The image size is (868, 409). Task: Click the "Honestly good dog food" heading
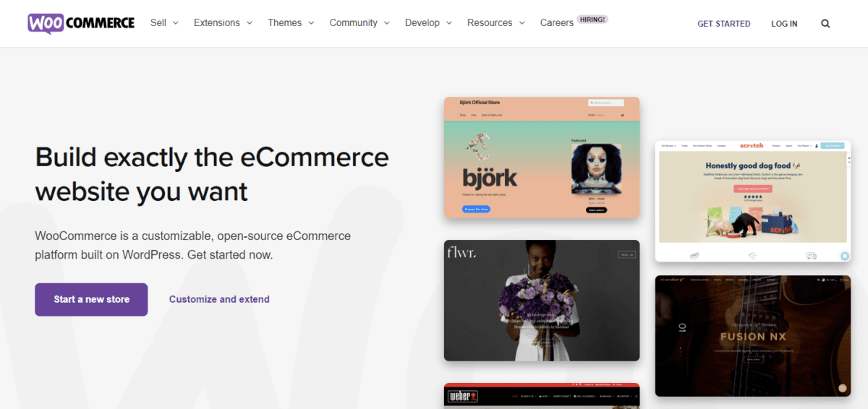pyautogui.click(x=753, y=165)
